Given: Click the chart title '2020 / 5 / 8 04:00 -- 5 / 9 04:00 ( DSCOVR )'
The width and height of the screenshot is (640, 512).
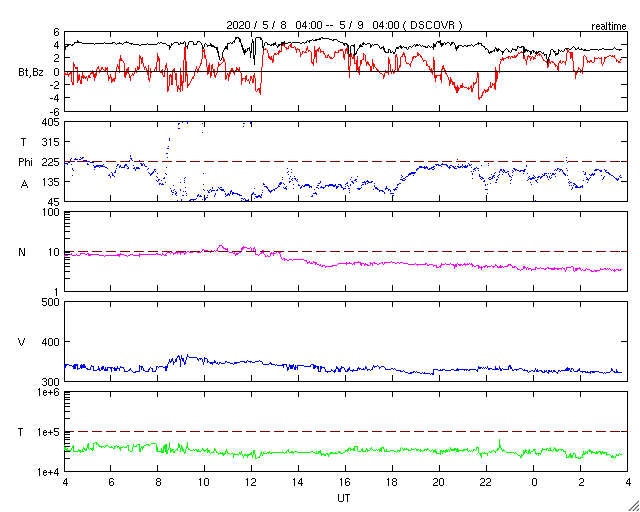Looking at the screenshot, I should pos(344,25).
